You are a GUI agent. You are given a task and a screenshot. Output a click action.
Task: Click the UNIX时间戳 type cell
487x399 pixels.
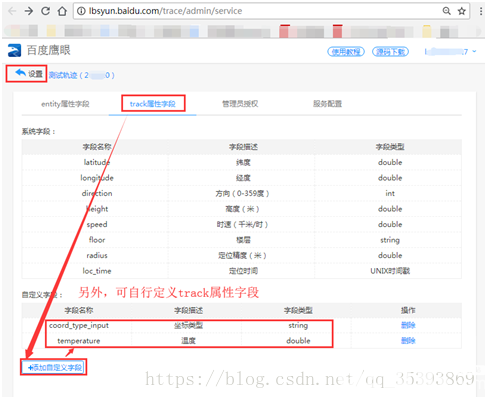[390, 271]
